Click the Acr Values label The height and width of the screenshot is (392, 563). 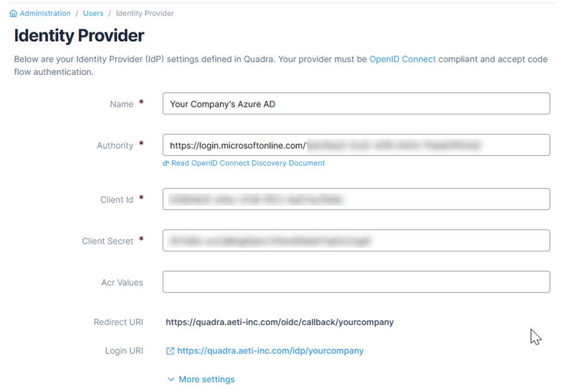point(122,283)
